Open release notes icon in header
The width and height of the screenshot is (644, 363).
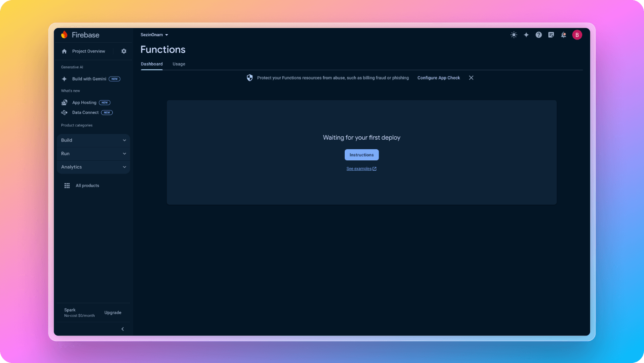[x=551, y=35]
